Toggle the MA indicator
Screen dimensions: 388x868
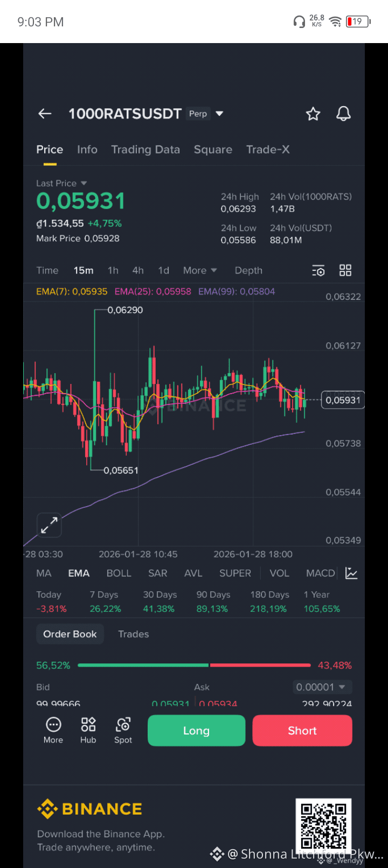[x=44, y=573]
